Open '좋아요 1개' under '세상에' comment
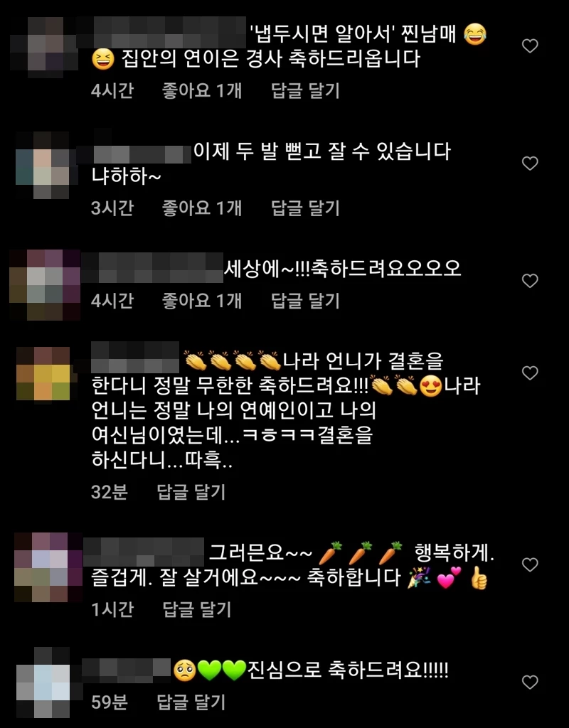The height and width of the screenshot is (728, 569). pos(201,301)
